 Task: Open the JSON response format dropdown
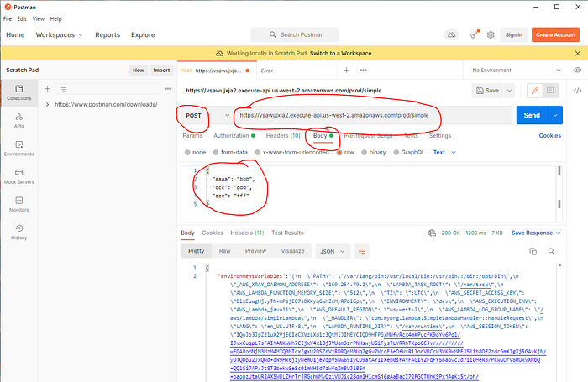click(x=333, y=251)
